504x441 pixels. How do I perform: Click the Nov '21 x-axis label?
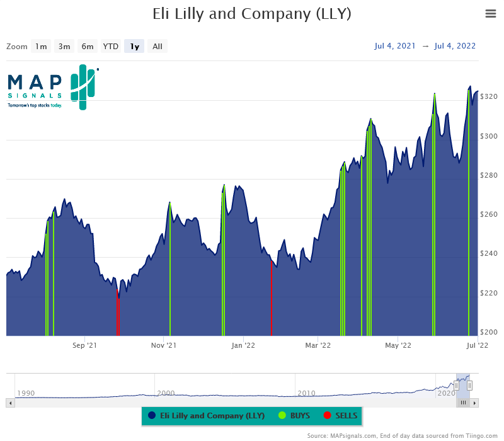point(164,345)
